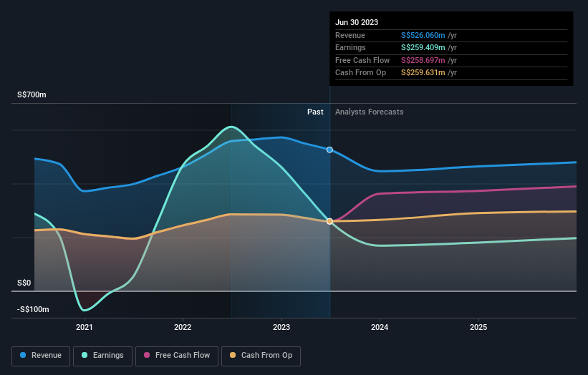The image size is (588, 375).
Task: Toggle the Revenue legend button
Action: point(41,356)
